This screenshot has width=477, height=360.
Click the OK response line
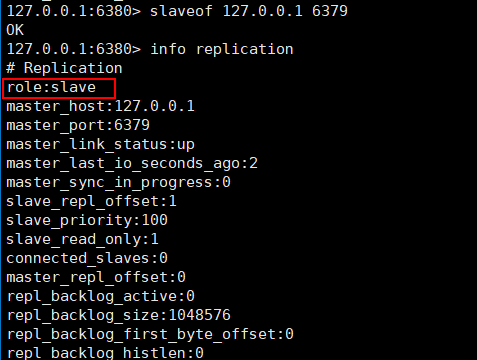[x=15, y=30]
